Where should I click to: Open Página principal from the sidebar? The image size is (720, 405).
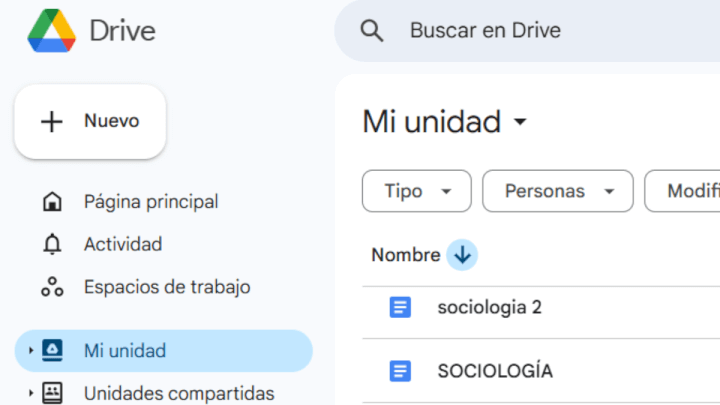click(x=151, y=202)
